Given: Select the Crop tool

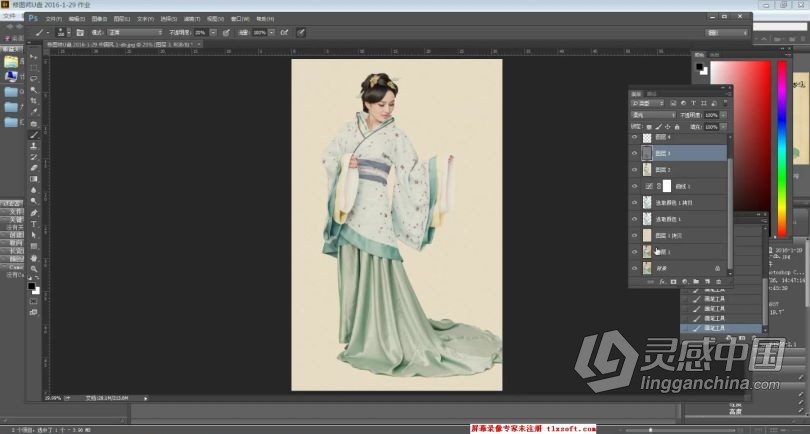Looking at the screenshot, I should (x=34, y=101).
